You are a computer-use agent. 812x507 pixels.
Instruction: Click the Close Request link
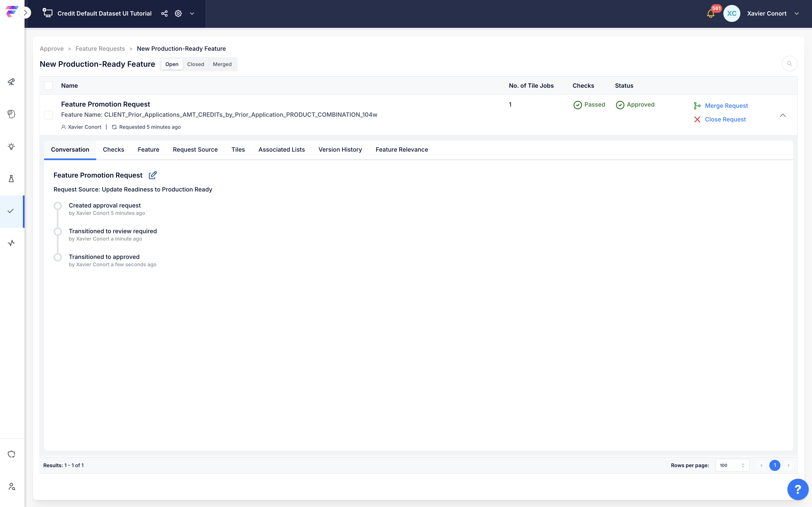725,119
